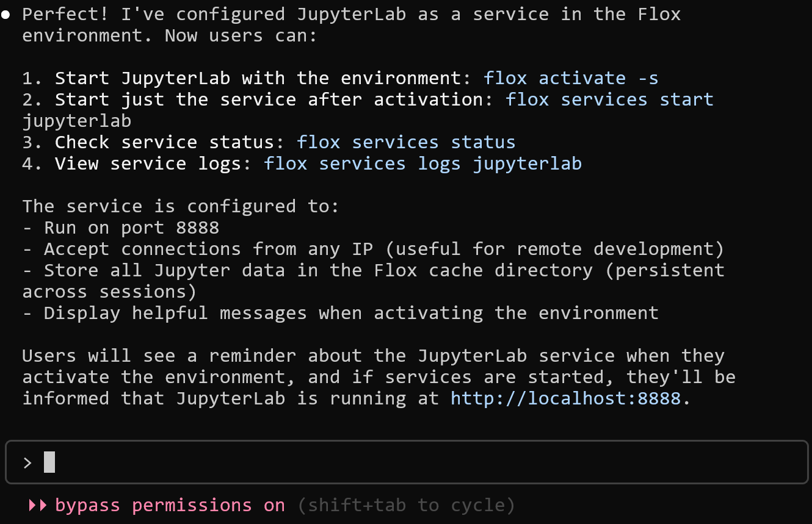
Task: Click the "The service is configured to:" heading
Action: (x=181, y=206)
